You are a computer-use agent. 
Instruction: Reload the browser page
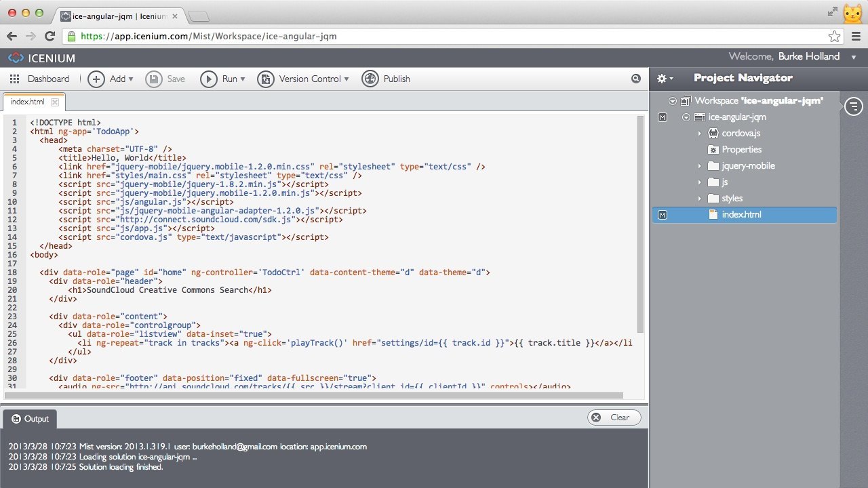point(50,36)
